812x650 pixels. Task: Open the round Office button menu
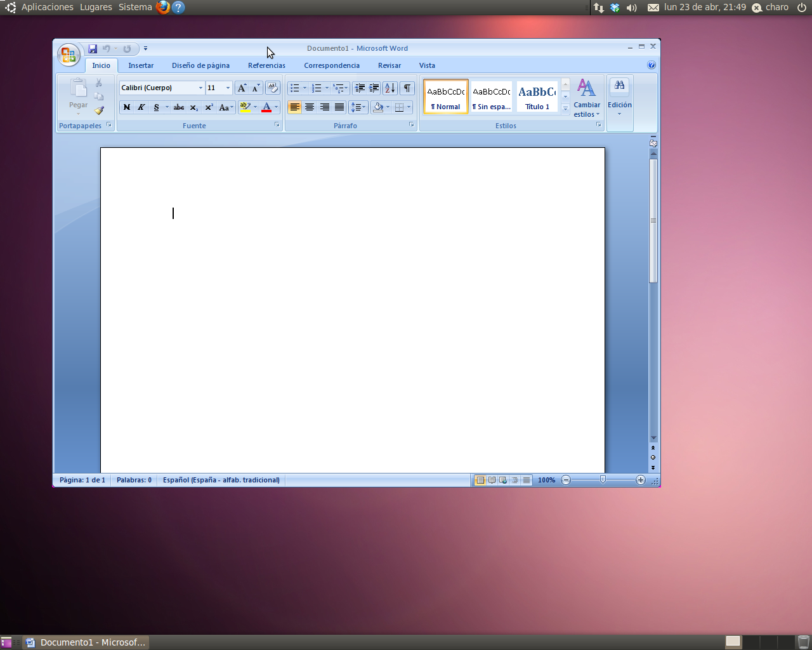click(69, 55)
